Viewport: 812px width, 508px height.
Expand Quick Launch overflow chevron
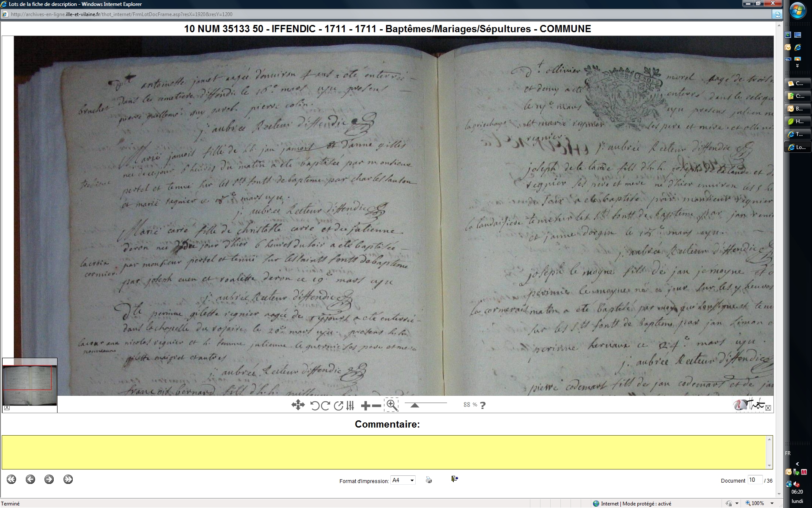[797, 66]
